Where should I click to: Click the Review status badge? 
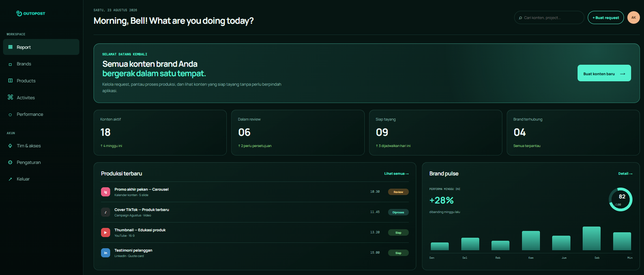point(398,192)
